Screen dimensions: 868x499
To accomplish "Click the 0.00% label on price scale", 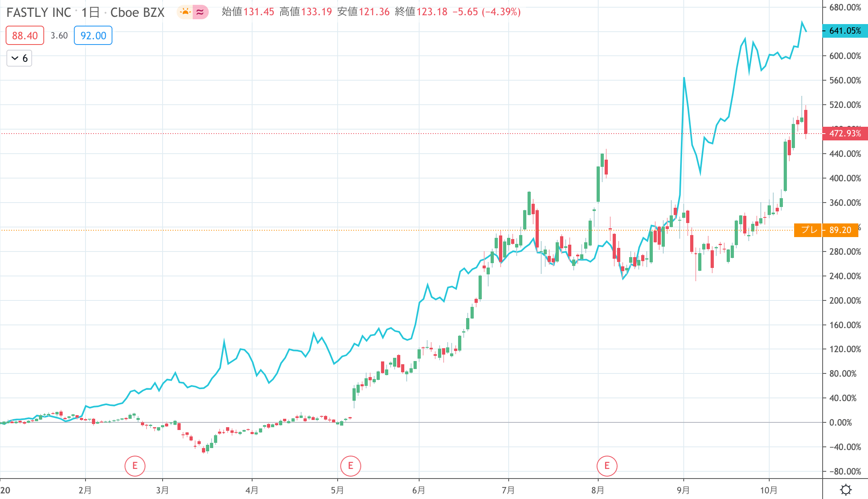I will pos(840,422).
